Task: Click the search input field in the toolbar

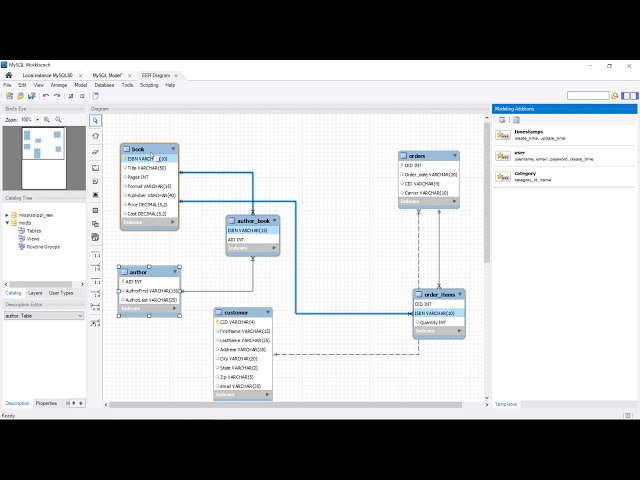Action: [588, 96]
